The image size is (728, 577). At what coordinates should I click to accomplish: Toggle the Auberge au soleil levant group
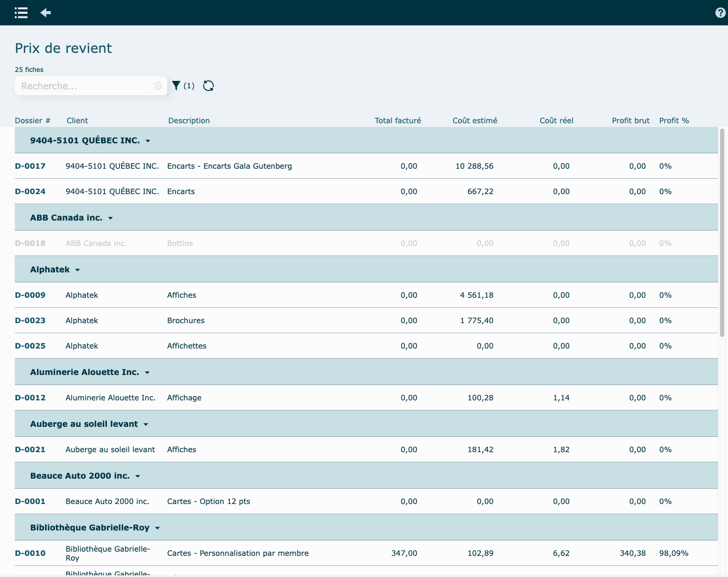pyautogui.click(x=145, y=424)
